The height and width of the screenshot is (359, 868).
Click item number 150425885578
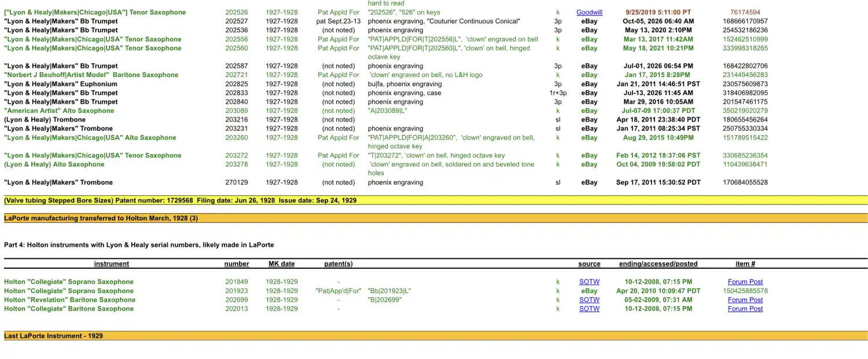(745, 291)
